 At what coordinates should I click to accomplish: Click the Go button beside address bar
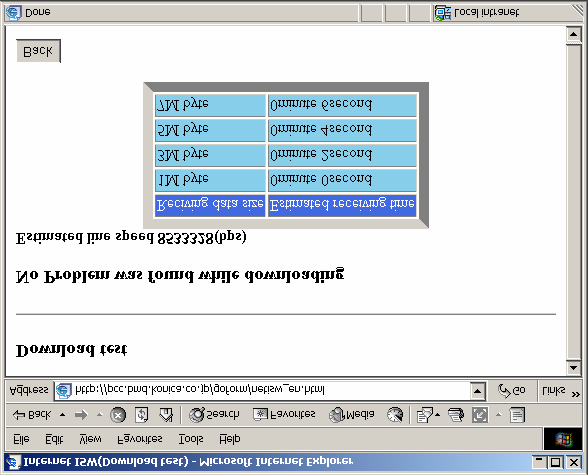[x=512, y=391]
